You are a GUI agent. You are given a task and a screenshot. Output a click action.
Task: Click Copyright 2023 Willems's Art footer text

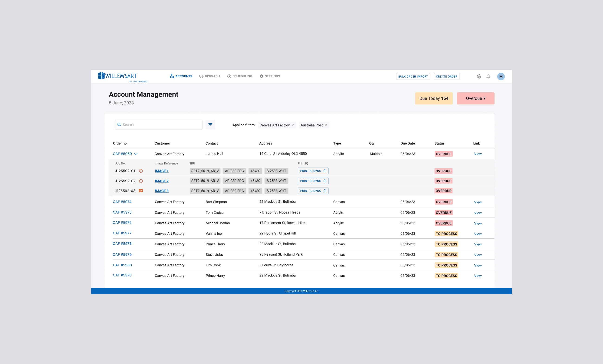coord(301,291)
